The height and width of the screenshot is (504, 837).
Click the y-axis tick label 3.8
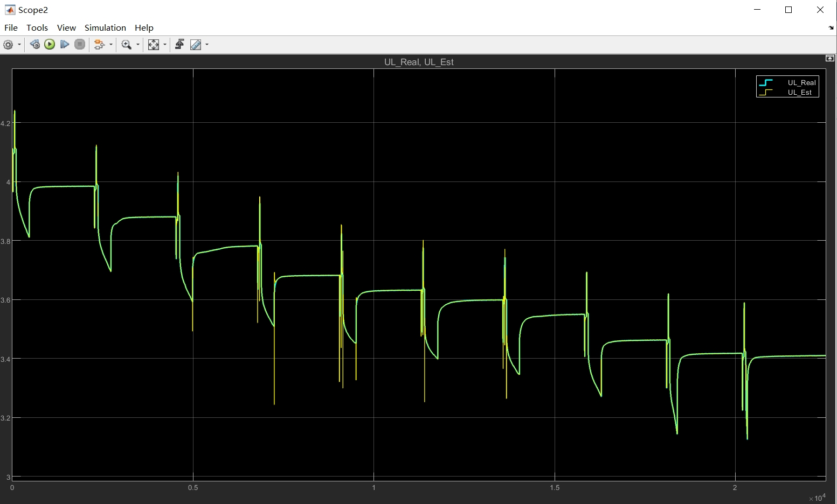[x=5, y=241]
